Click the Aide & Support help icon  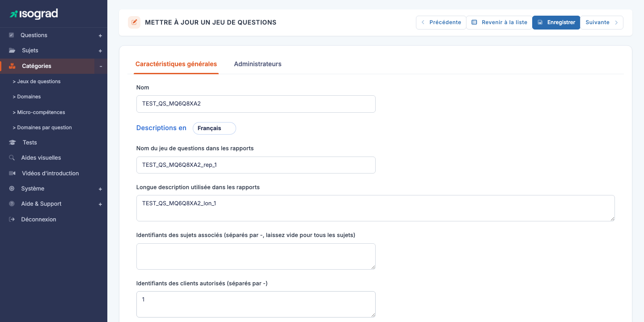point(12,204)
